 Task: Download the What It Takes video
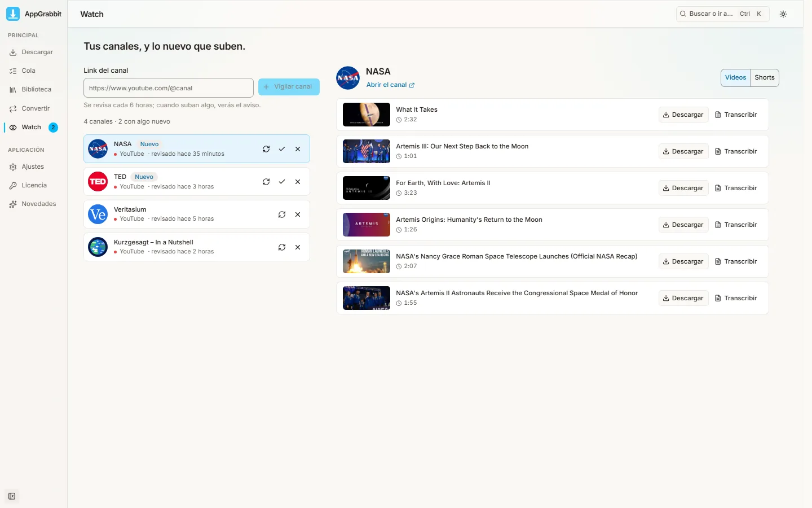(683, 115)
